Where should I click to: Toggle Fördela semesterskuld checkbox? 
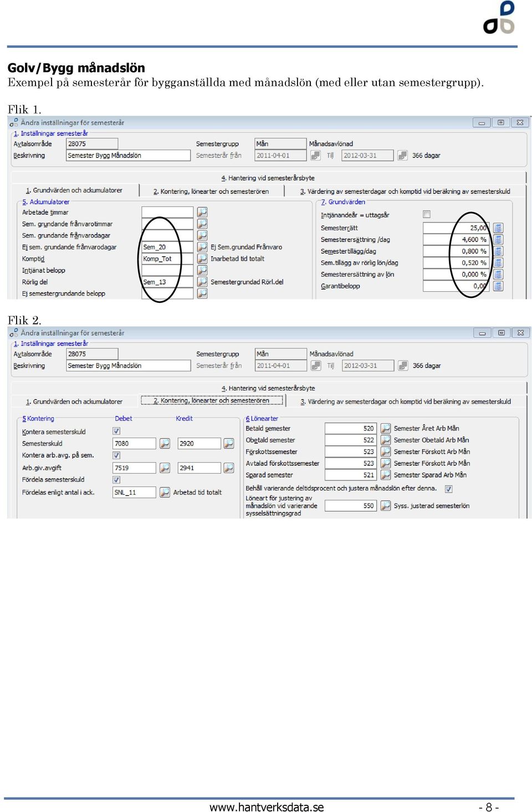click(116, 480)
